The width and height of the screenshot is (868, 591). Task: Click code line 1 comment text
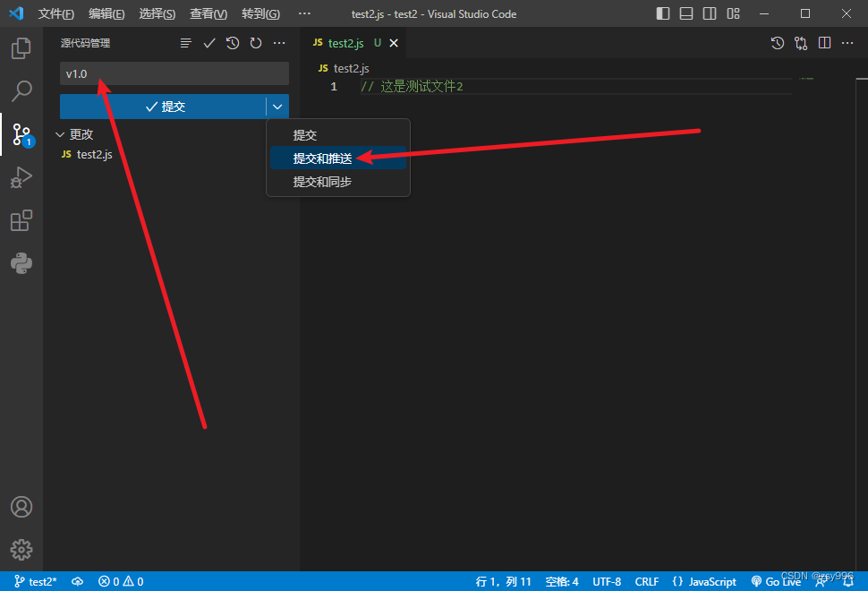click(x=412, y=86)
